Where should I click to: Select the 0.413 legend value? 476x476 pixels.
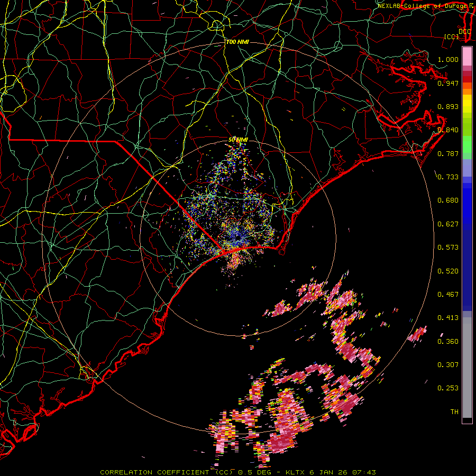coord(448,318)
